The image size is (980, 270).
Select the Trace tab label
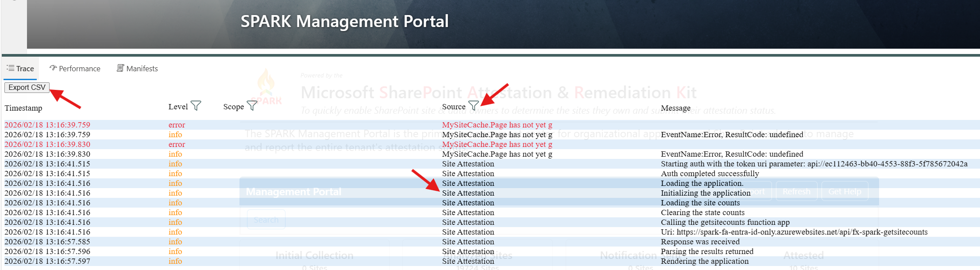tap(25, 69)
